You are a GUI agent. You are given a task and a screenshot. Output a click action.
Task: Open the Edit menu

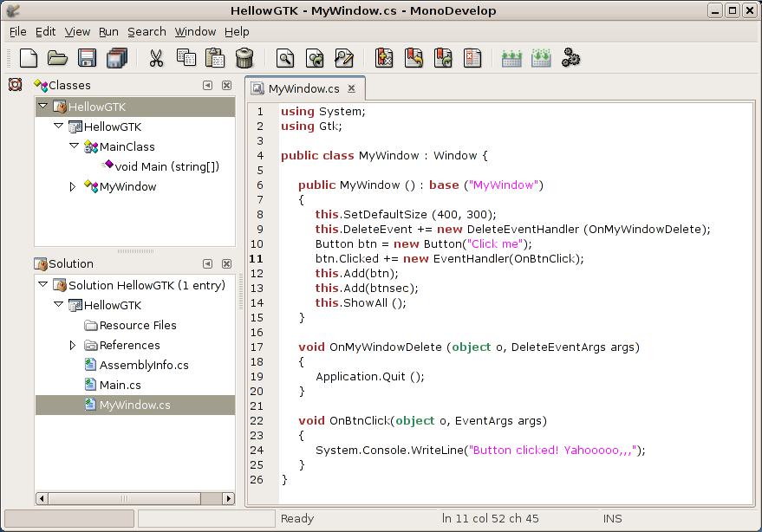coord(45,31)
